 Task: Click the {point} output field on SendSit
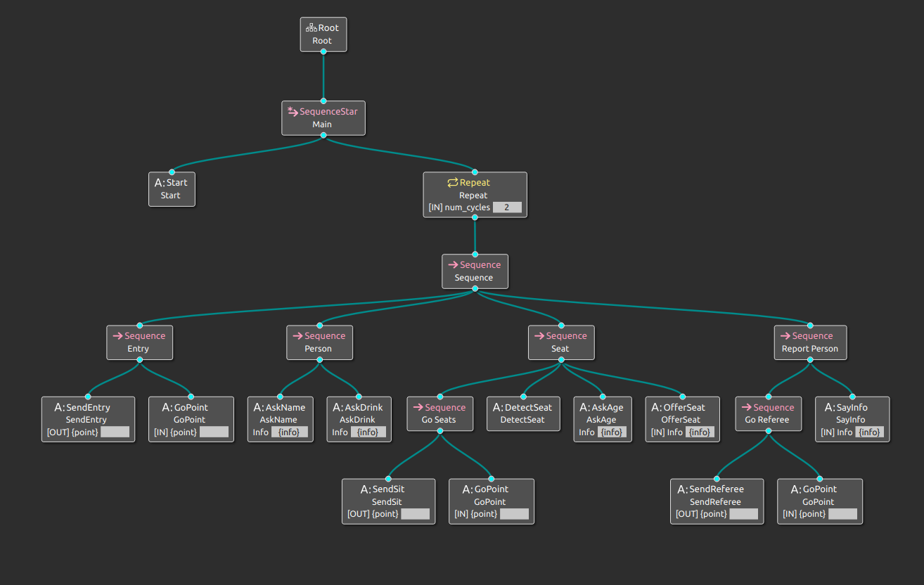tap(416, 513)
